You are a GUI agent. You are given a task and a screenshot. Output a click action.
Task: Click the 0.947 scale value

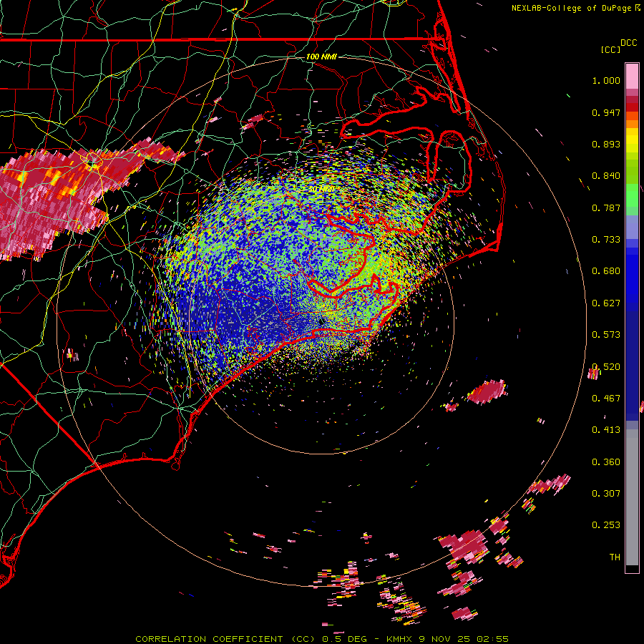[606, 112]
